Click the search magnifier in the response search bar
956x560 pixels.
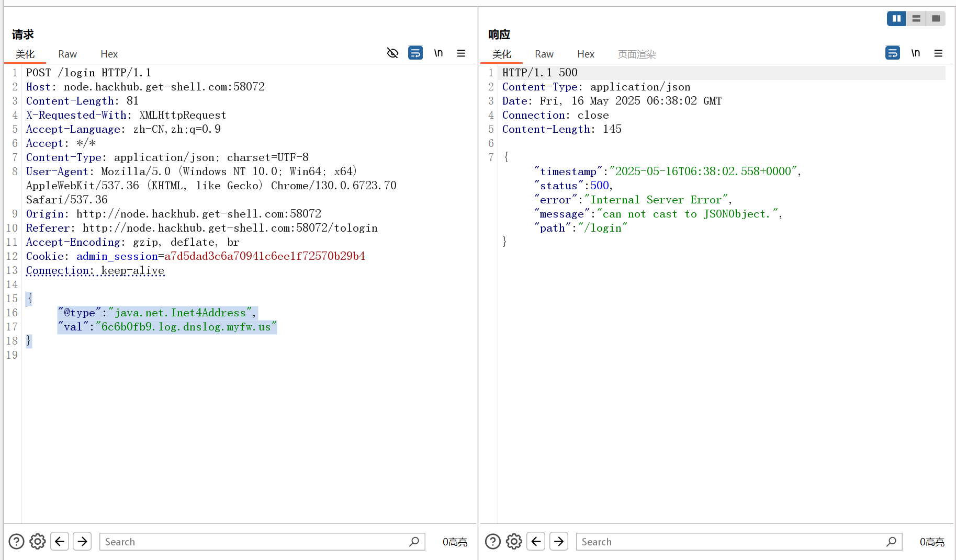pos(891,542)
